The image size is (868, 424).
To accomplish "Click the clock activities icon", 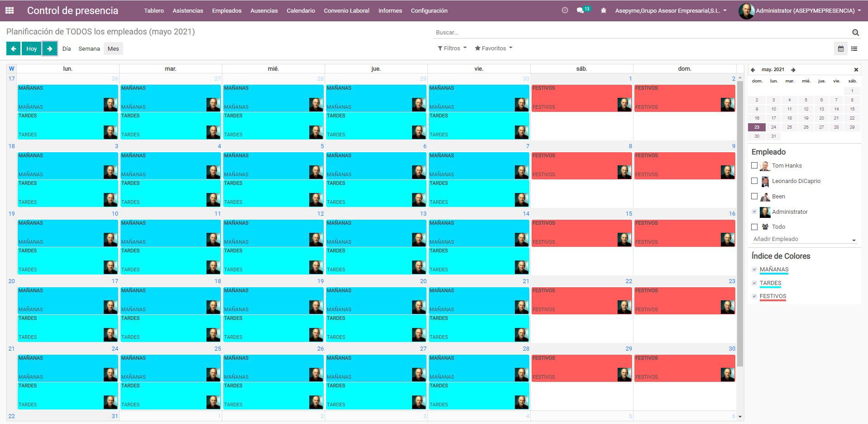I will pyautogui.click(x=565, y=10).
